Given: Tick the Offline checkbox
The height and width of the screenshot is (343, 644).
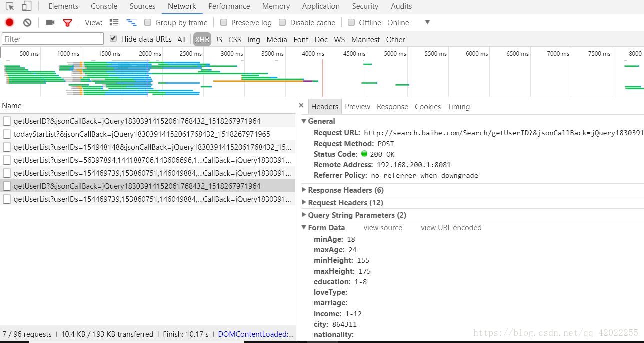Looking at the screenshot, I should click(351, 22).
